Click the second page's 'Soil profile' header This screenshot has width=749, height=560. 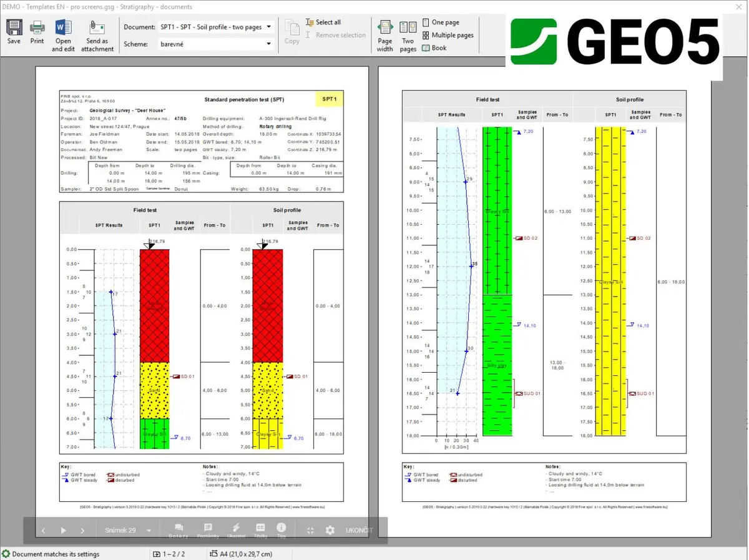point(630,100)
